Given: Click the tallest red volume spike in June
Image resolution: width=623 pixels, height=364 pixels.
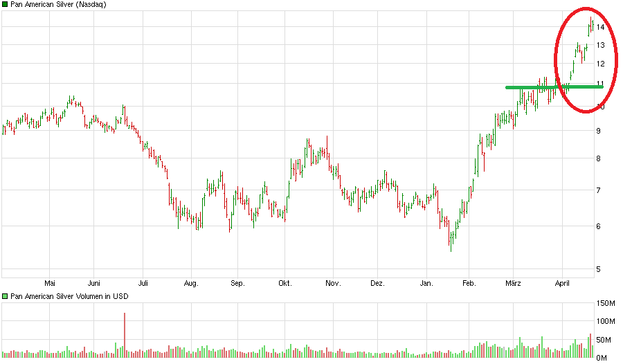Looking at the screenshot, I should click(125, 332).
